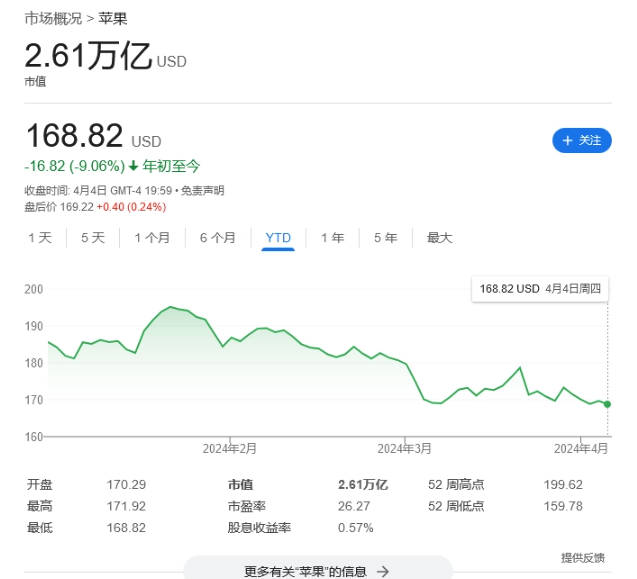Switch to the 1 个月 tab

[x=152, y=238]
